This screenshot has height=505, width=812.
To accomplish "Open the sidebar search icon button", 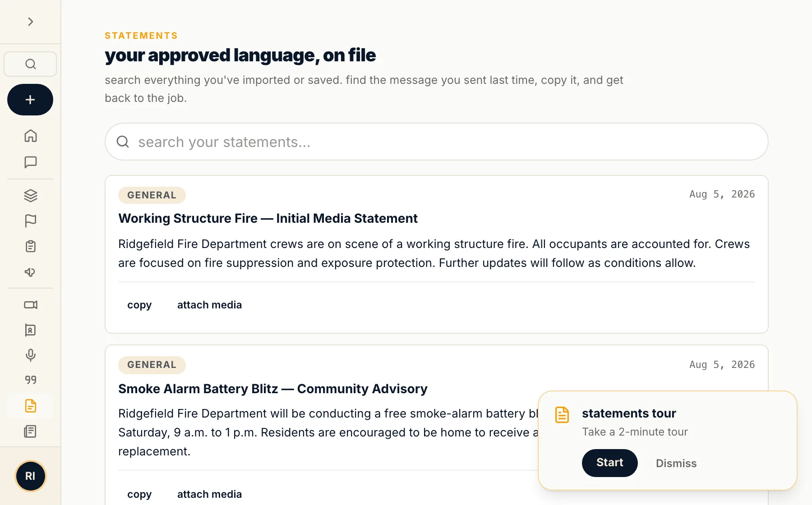I will click(30, 64).
